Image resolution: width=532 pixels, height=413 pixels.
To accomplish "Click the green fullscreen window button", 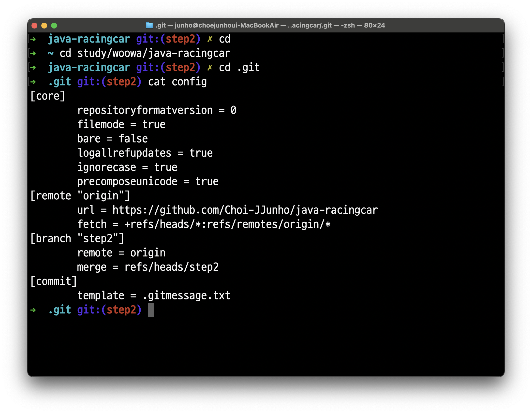I will coord(54,26).
